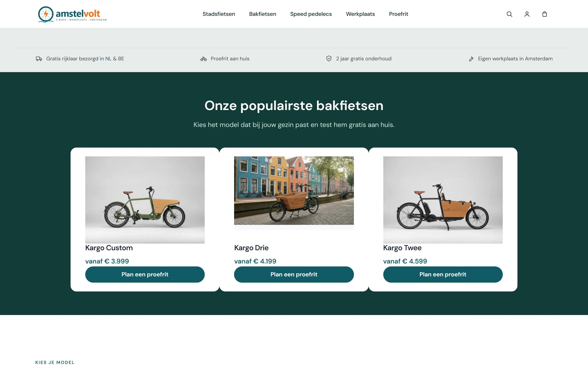Click the subtitle Kies het model dat bij jouw gezin past
588x368 pixels.
[x=294, y=125]
